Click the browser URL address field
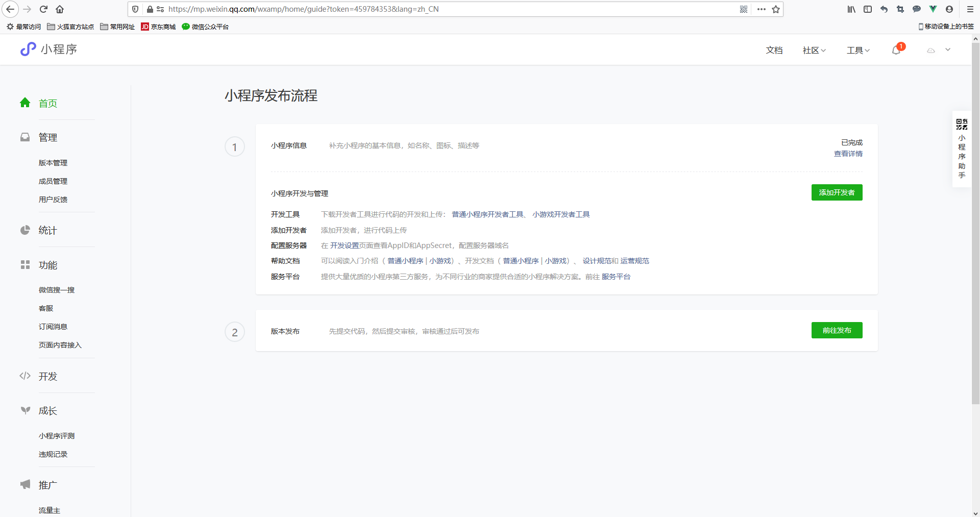 click(434, 9)
